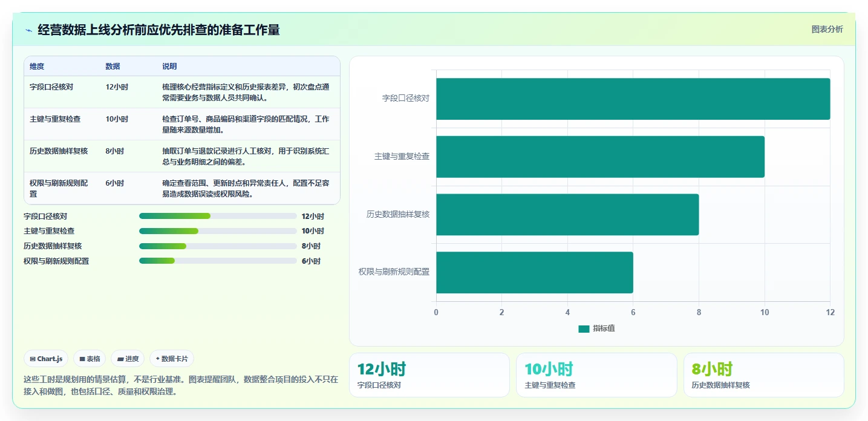Image resolution: width=868 pixels, height=421 pixels.
Task: Click the 指标值 legend label text
Action: (x=604, y=328)
